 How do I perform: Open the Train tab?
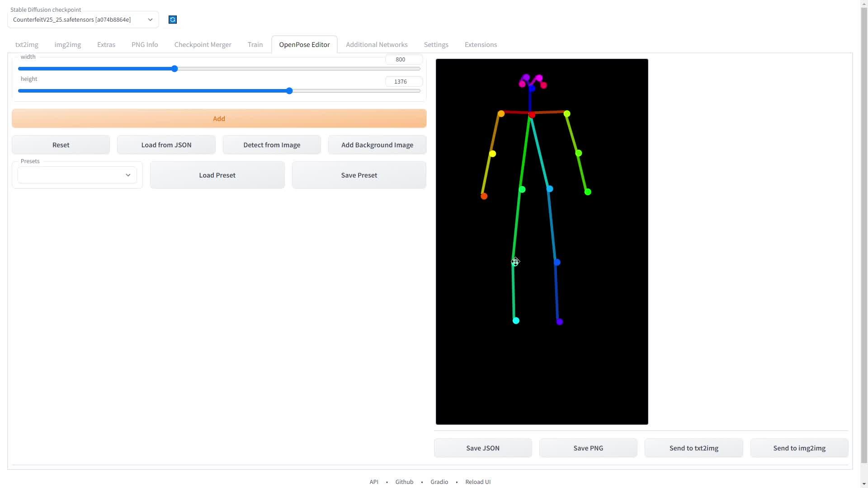pyautogui.click(x=255, y=44)
